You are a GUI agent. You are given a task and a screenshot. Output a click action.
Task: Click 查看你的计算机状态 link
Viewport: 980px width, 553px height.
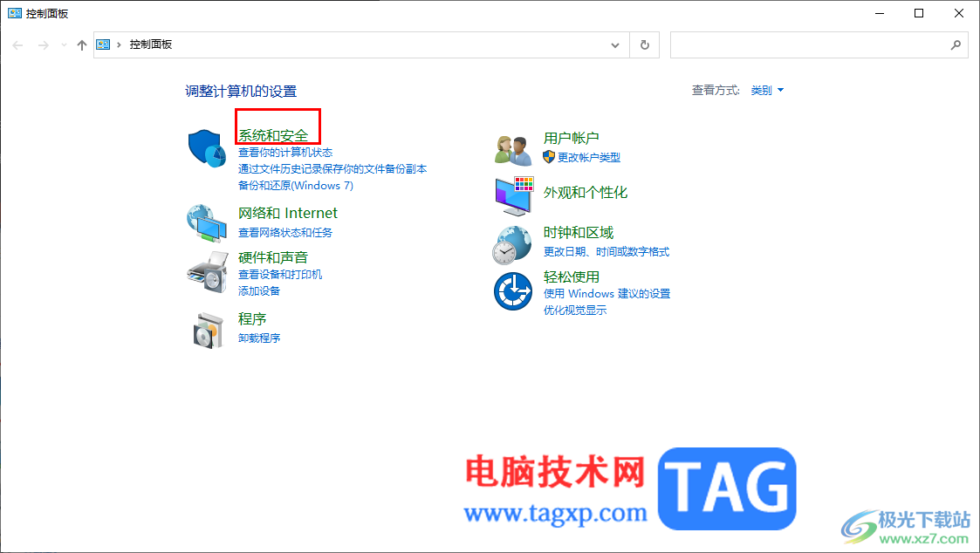pos(285,153)
